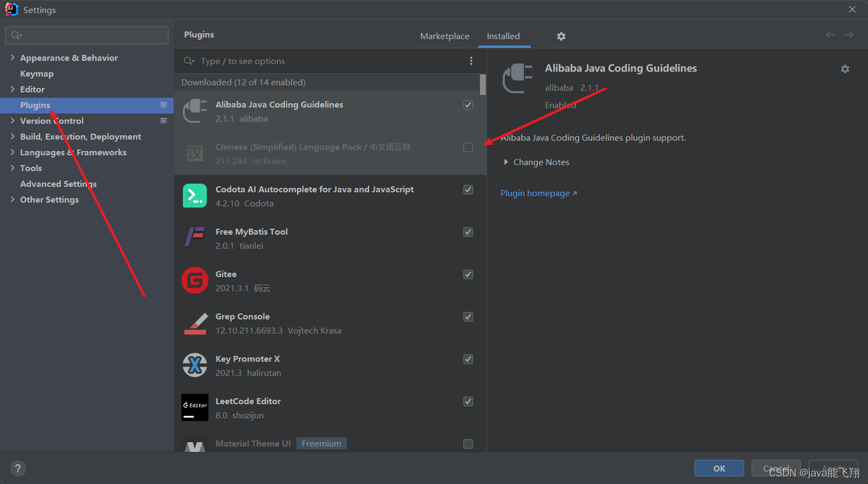Click the Alibaba Java Coding Guidelines plugin icon

(x=195, y=111)
